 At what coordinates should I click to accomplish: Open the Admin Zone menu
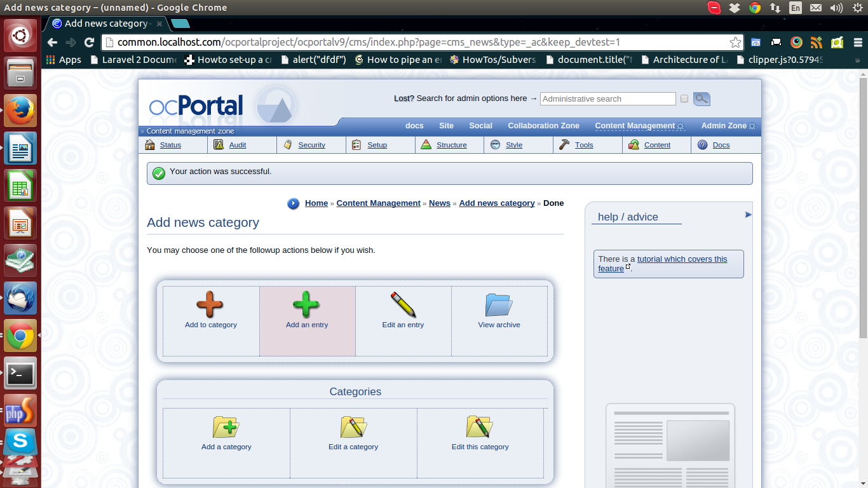click(x=724, y=126)
